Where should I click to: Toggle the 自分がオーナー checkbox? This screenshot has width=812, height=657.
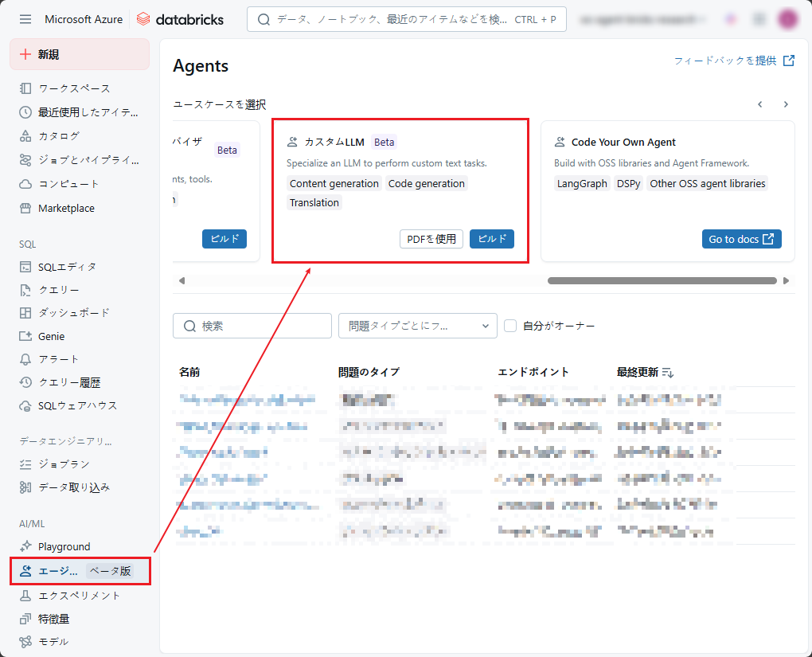(x=510, y=326)
